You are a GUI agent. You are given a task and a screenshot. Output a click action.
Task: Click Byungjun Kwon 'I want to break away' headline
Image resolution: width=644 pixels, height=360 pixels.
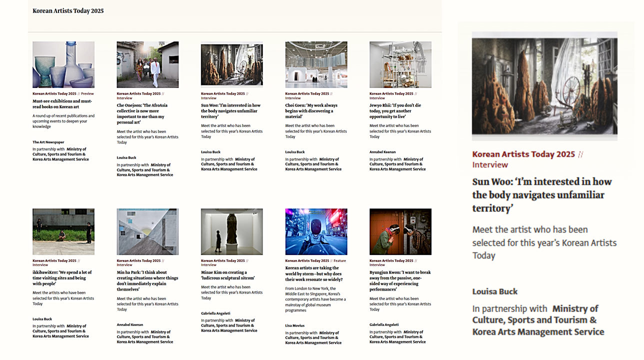pos(400,280)
